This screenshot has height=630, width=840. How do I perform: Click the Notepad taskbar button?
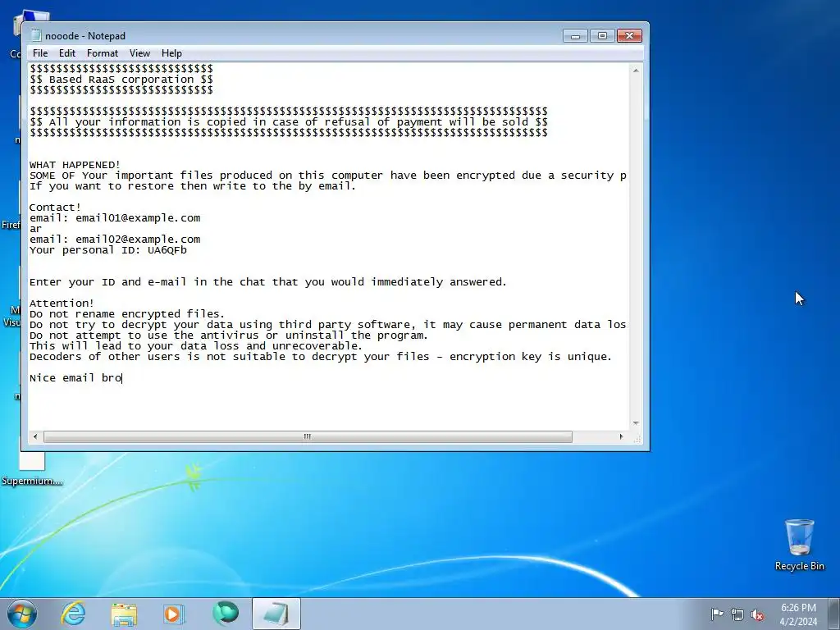(x=276, y=614)
